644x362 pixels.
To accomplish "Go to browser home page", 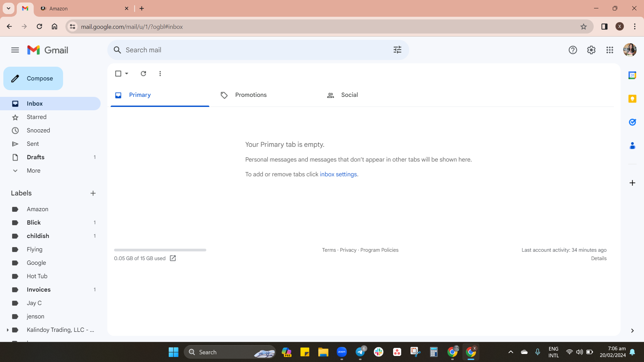I will [x=54, y=26].
